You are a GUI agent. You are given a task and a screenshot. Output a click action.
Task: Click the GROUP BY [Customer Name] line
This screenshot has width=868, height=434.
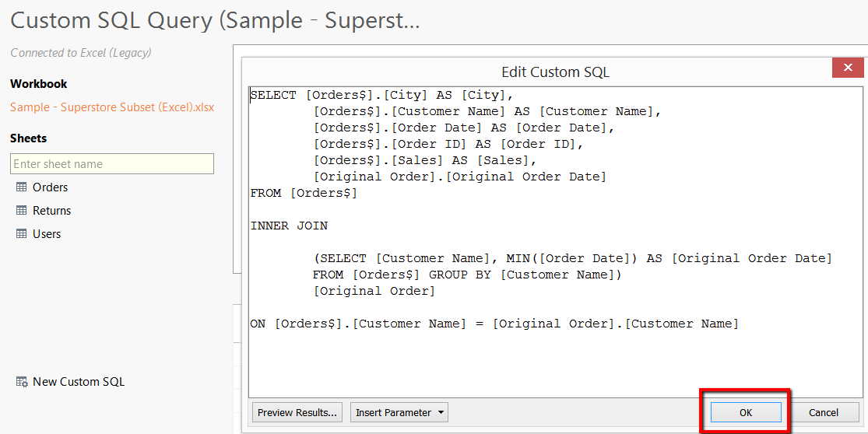click(467, 275)
